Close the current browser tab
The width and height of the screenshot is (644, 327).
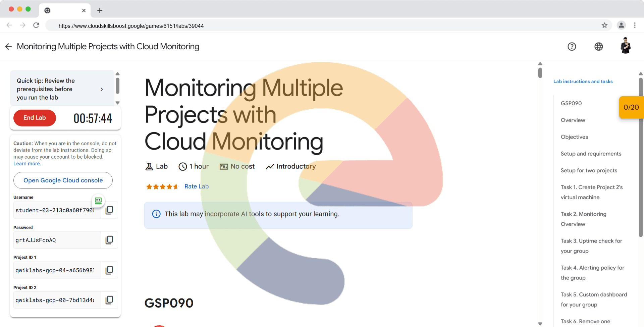point(84,10)
